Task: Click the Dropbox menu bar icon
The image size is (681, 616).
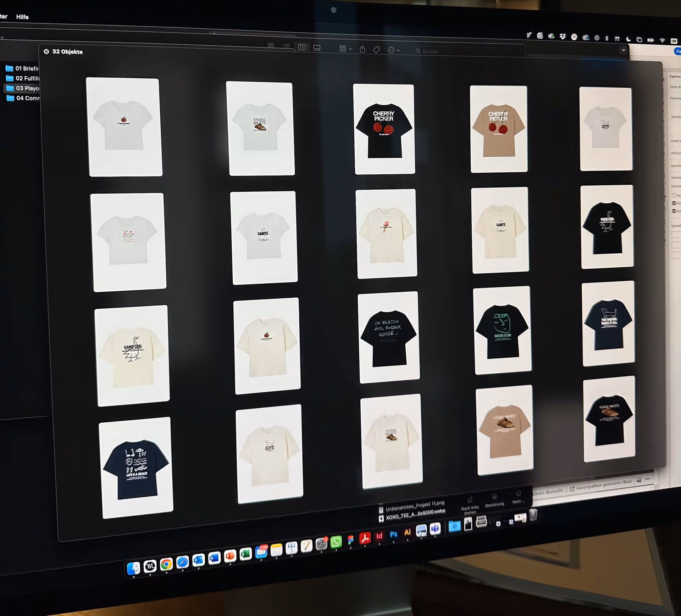Action: (563, 37)
